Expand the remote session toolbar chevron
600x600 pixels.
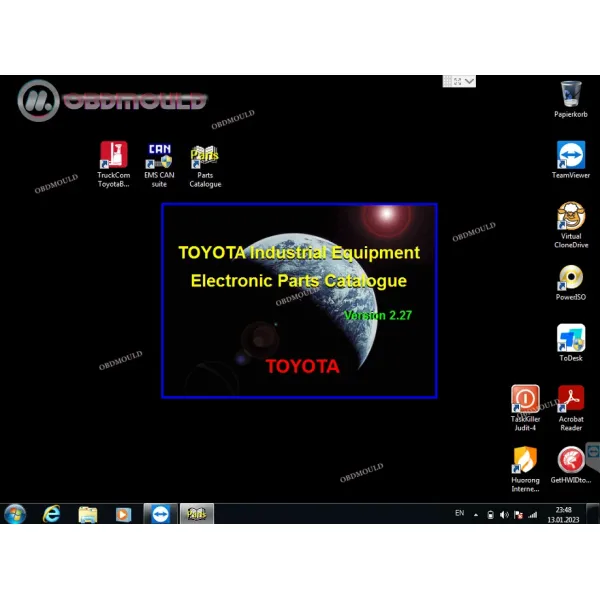coord(470,81)
